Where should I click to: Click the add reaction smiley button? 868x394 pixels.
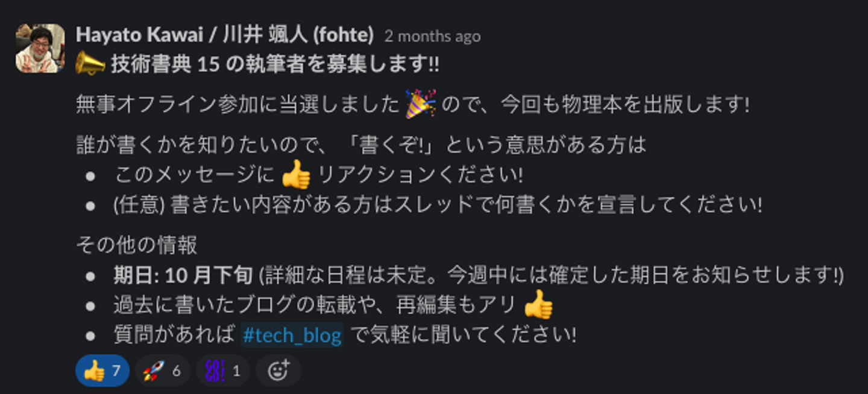tap(278, 371)
